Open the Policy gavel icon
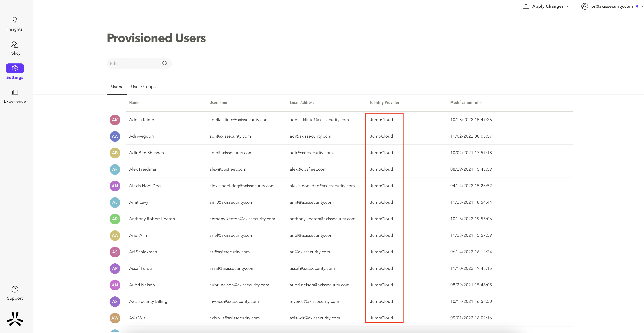Viewport: 644px width, 333px height. tap(15, 44)
